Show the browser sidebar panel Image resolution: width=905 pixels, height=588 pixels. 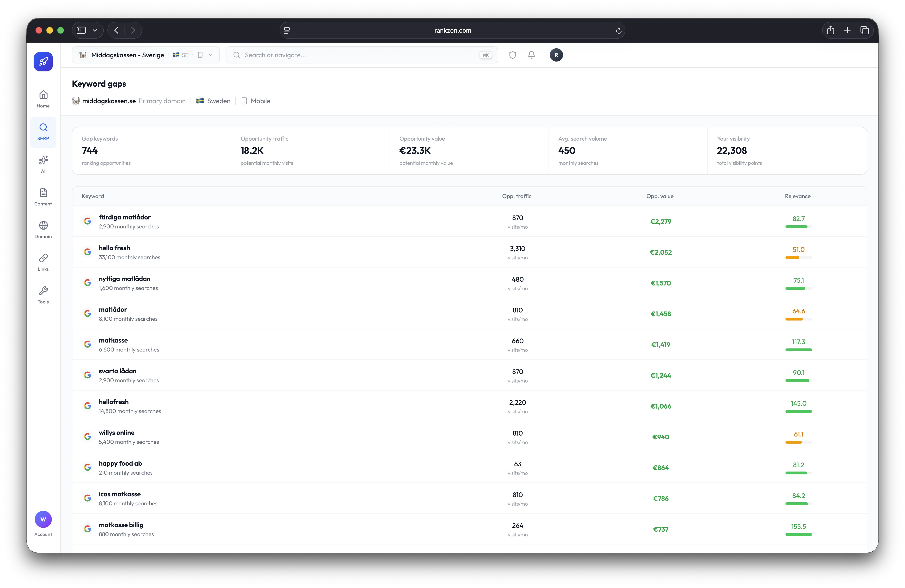pos(81,31)
